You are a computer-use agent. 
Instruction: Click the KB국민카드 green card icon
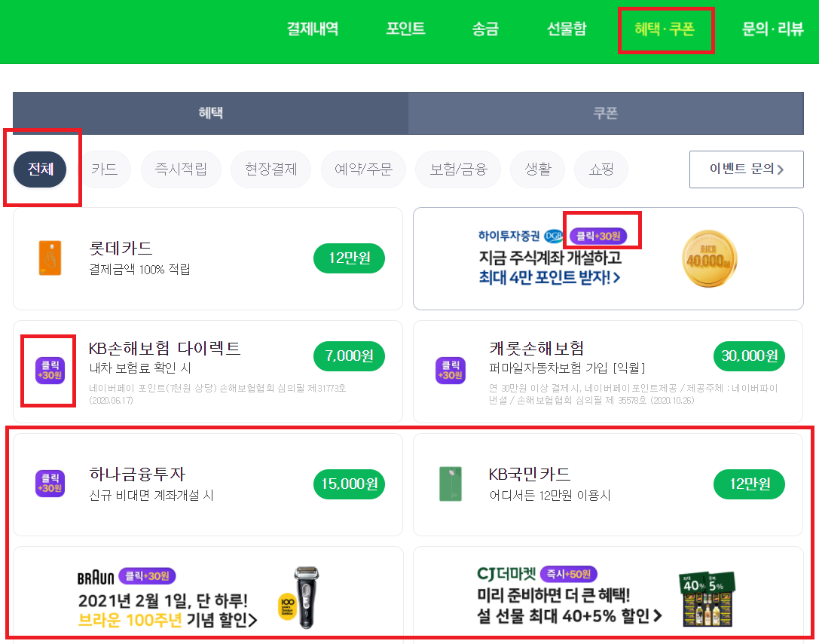tap(450, 484)
